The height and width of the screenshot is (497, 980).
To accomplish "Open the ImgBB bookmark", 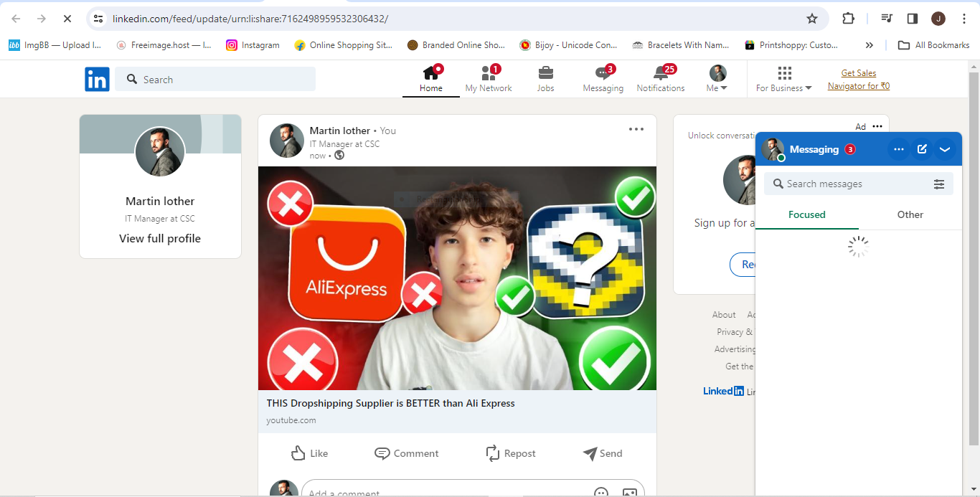I will tap(55, 44).
